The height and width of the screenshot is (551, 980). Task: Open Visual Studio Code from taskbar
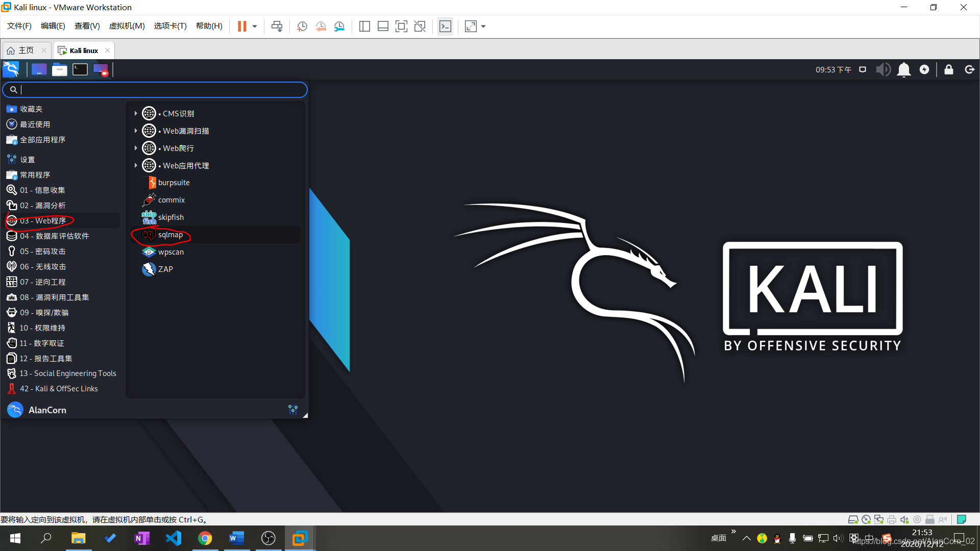(173, 538)
